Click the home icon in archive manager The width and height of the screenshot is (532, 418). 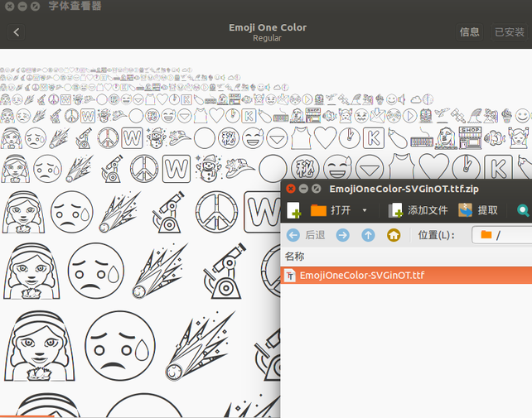pyautogui.click(x=394, y=235)
